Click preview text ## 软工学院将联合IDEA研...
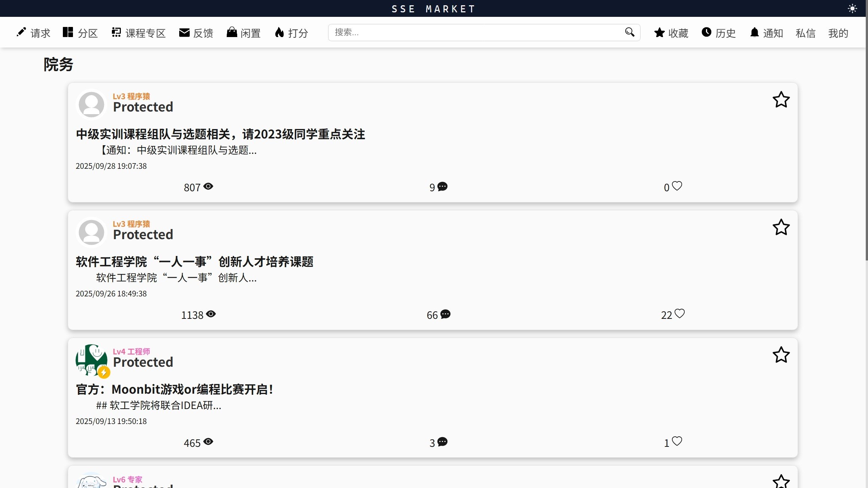 [159, 405]
